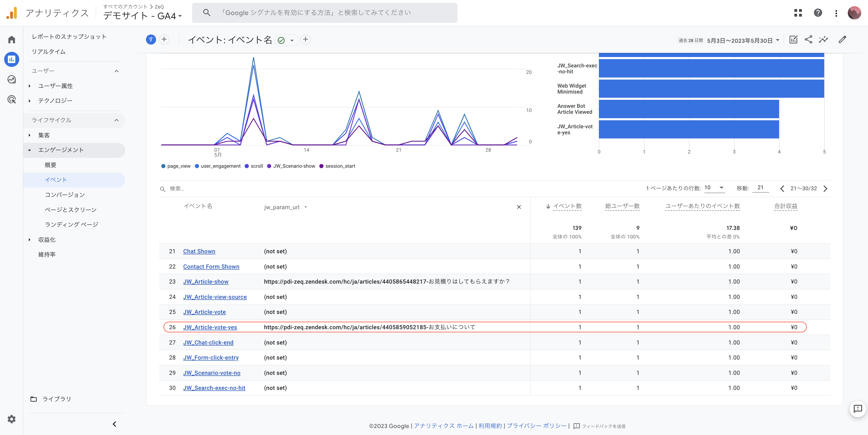
Task: Open 利用規約 footer link
Action: [490, 426]
